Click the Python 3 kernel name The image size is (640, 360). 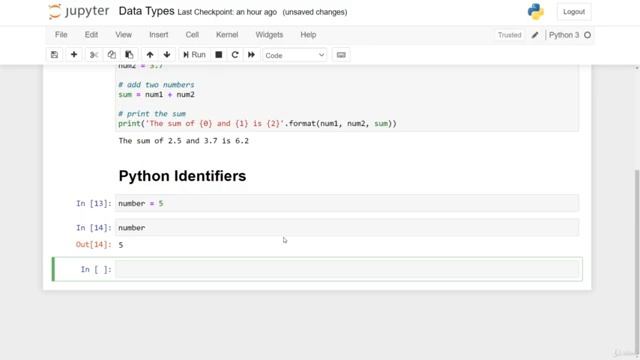[x=564, y=35]
